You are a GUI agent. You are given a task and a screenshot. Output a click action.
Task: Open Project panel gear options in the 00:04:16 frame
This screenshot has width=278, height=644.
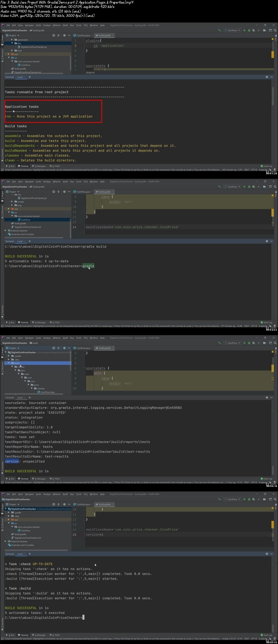[x=64, y=348]
